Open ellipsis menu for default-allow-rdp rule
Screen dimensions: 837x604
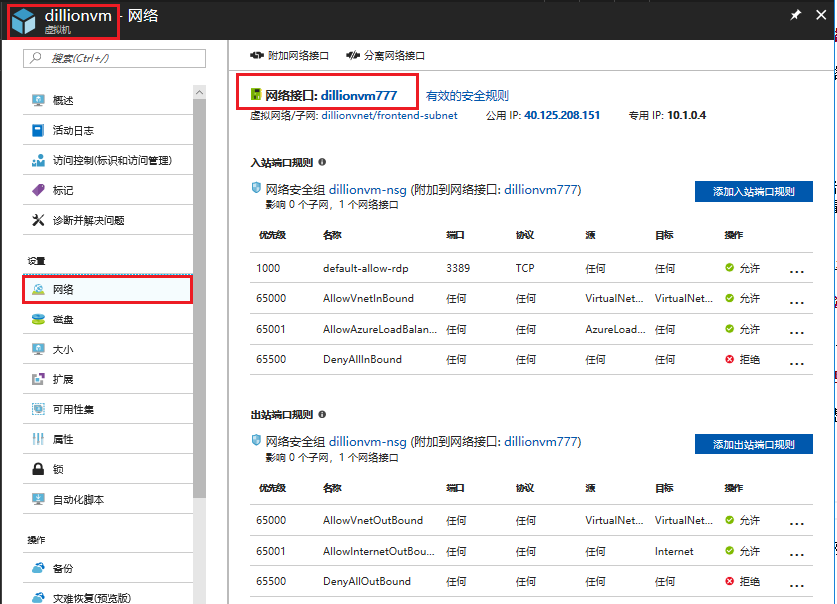(x=797, y=271)
